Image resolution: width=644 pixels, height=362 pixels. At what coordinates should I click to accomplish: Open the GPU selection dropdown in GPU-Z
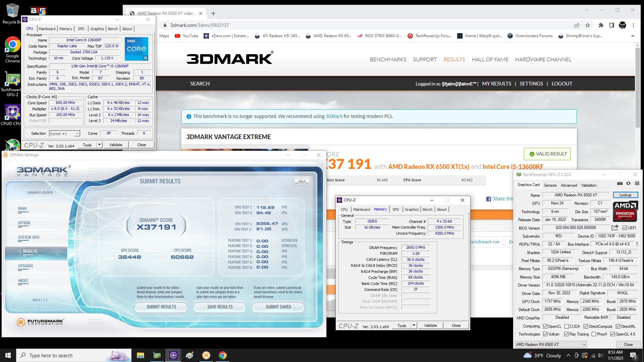point(551,345)
